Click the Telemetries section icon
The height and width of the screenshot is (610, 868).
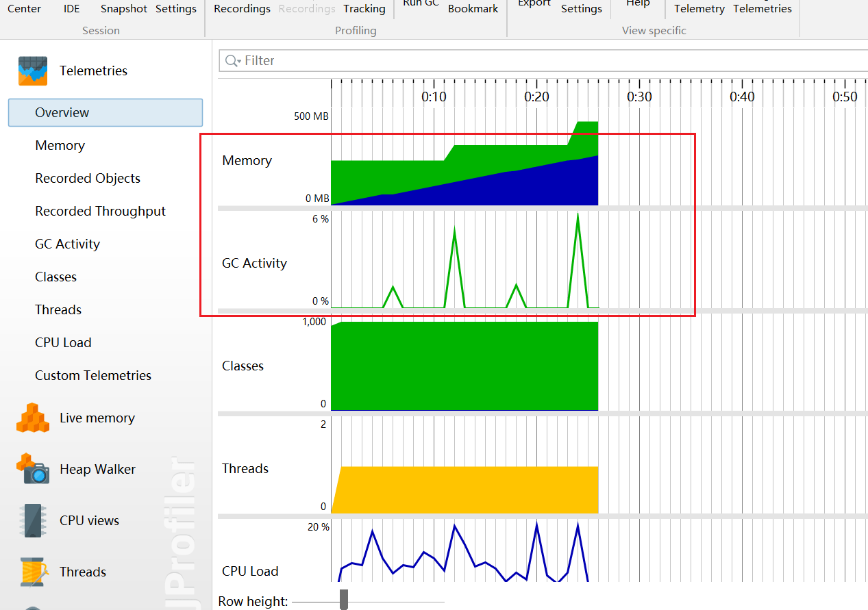click(x=33, y=71)
